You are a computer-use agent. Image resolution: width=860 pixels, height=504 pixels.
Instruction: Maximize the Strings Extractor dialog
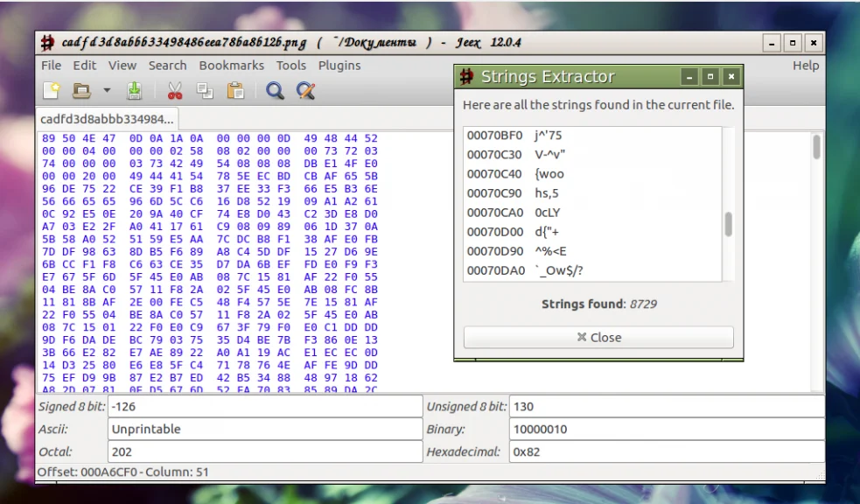pos(710,77)
